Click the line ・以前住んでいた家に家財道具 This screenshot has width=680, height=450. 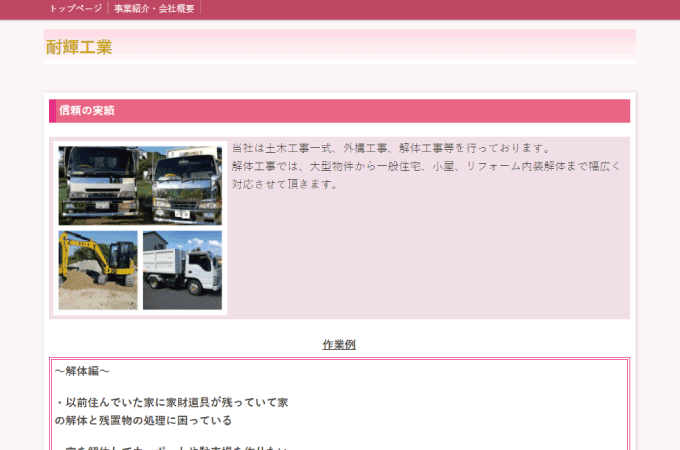click(171, 402)
